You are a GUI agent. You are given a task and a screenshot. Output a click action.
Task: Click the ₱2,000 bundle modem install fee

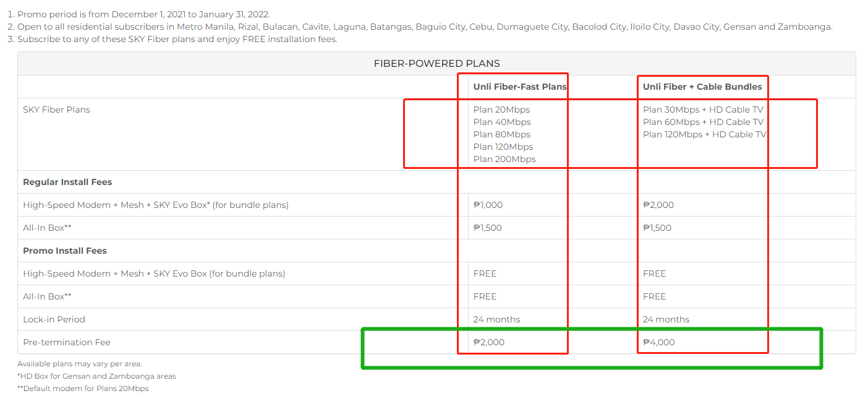pyautogui.click(x=658, y=205)
